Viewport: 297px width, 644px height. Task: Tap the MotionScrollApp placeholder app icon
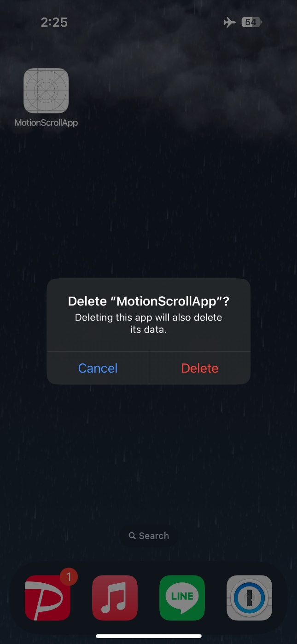coord(46,91)
